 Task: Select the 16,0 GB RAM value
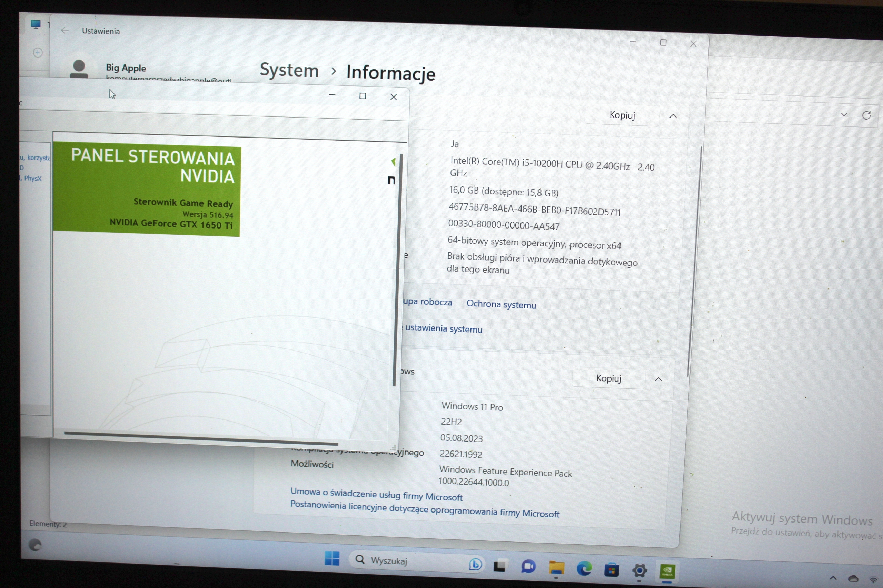tap(504, 192)
